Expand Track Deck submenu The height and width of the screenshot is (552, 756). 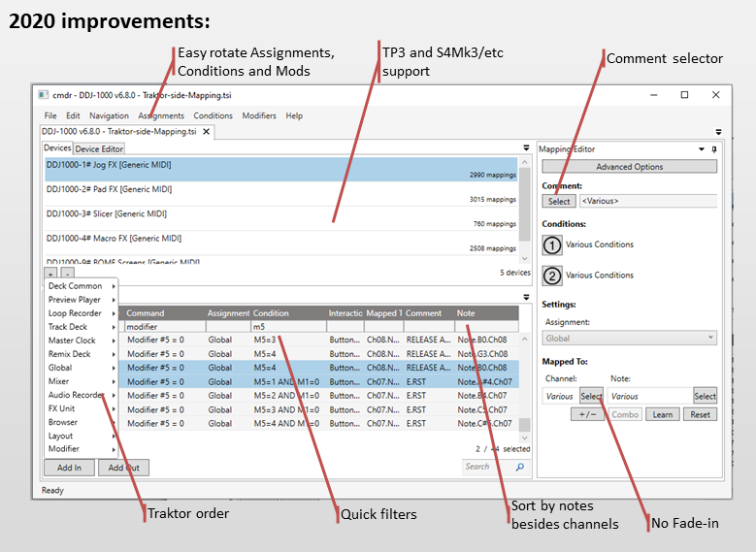(x=81, y=326)
